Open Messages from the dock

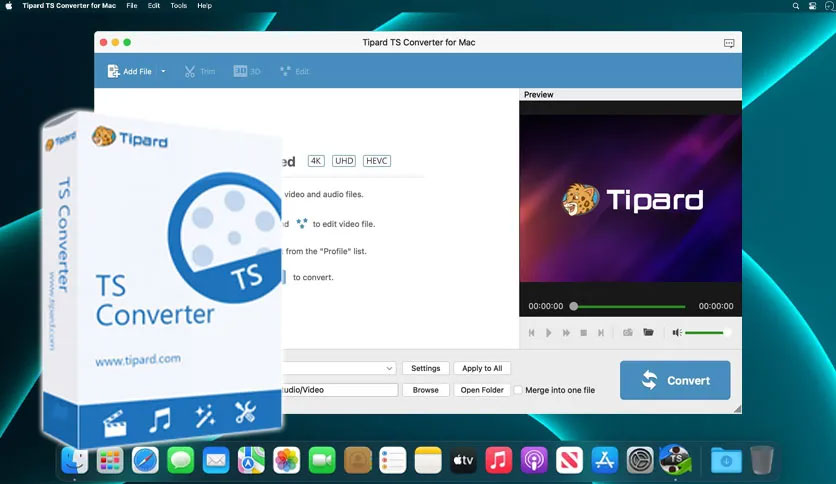click(x=181, y=460)
